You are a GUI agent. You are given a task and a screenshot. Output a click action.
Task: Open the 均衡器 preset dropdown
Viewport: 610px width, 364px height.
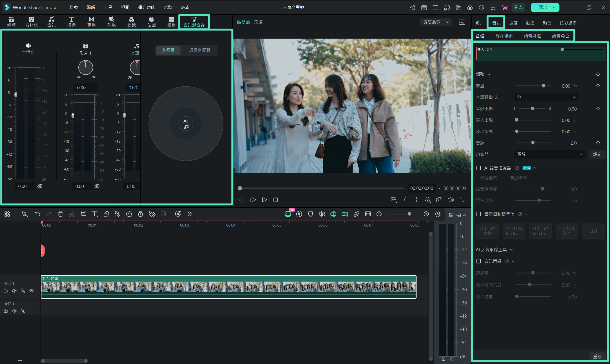(550, 155)
